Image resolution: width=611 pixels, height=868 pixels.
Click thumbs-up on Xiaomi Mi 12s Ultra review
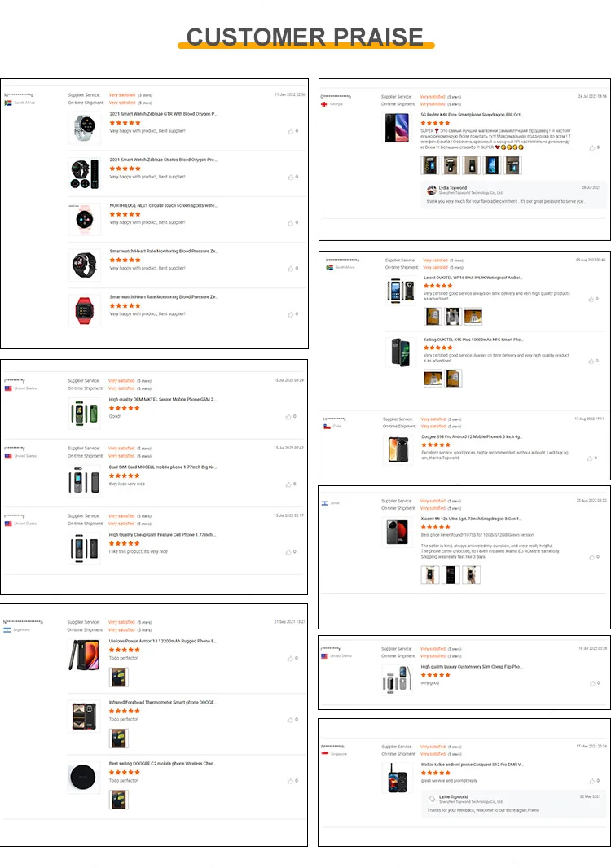click(x=592, y=557)
